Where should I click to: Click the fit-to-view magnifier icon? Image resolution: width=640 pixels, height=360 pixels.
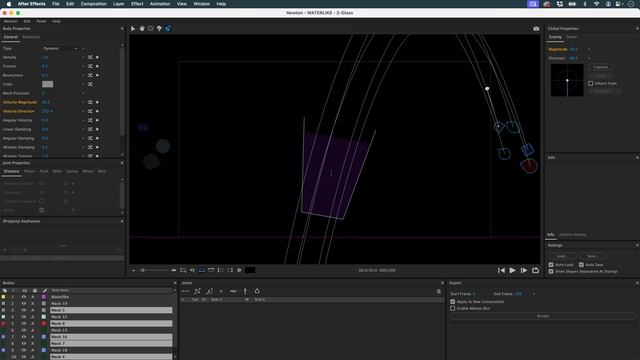(x=183, y=270)
